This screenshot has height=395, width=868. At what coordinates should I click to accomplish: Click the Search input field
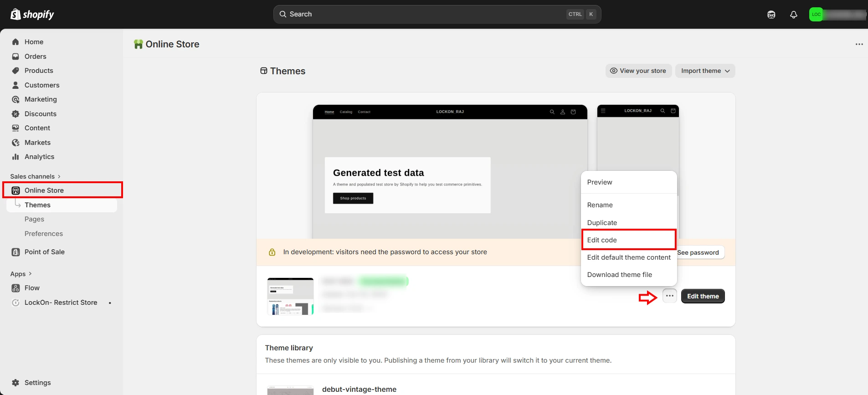(437, 14)
